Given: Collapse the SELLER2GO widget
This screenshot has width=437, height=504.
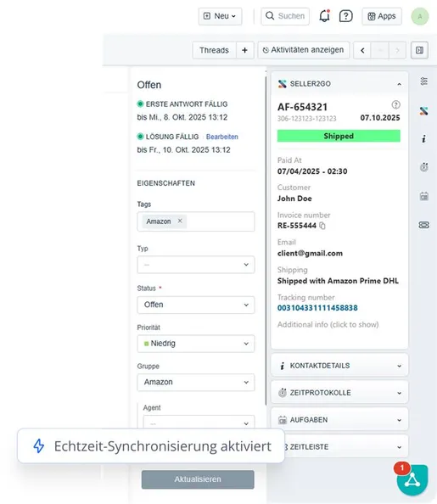Looking at the screenshot, I should 399,84.
